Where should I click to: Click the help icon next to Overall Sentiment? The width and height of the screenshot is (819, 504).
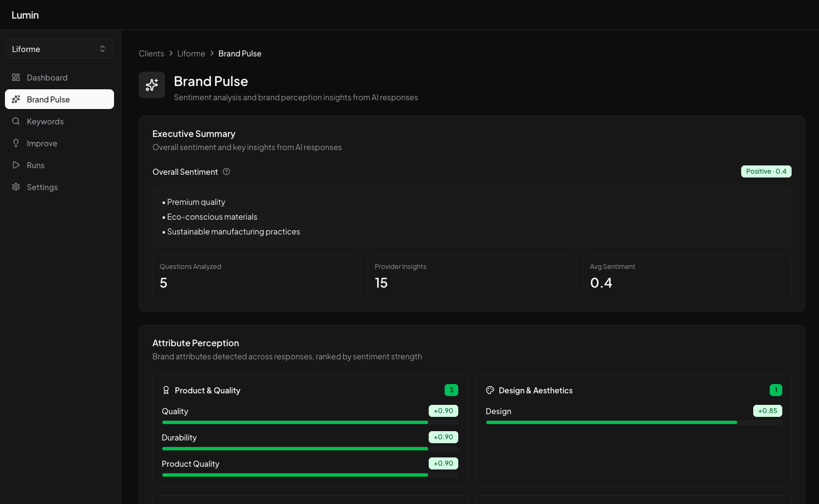pyautogui.click(x=226, y=171)
